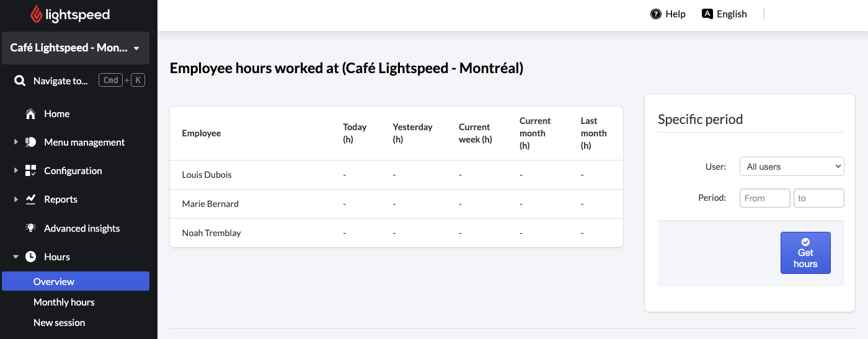Click the Advanced insights lightbulb icon
The height and width of the screenshot is (339, 868).
30,228
